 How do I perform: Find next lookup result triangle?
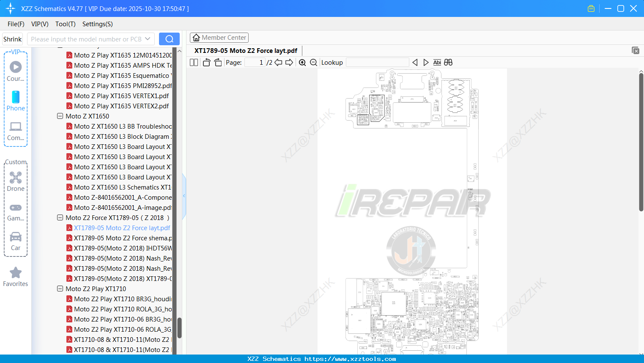coord(426,62)
